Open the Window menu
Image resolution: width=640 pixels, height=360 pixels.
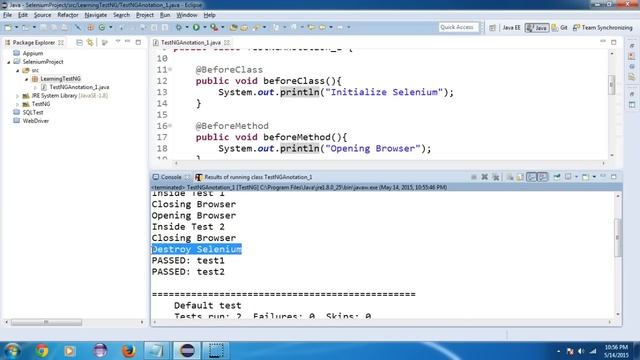coord(187,15)
